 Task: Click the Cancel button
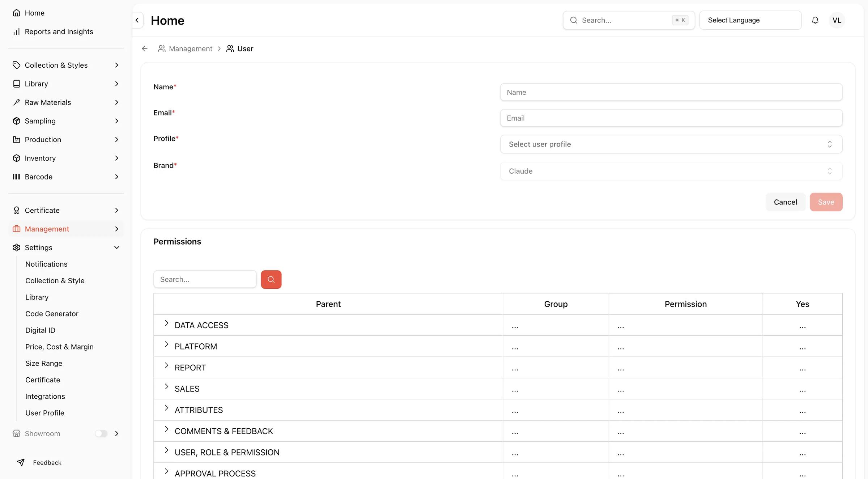pos(786,202)
